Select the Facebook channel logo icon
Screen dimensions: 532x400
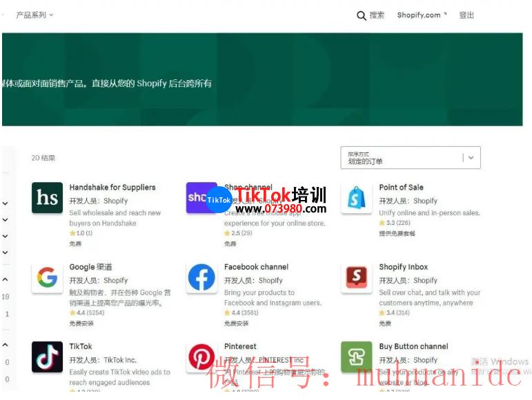click(202, 277)
